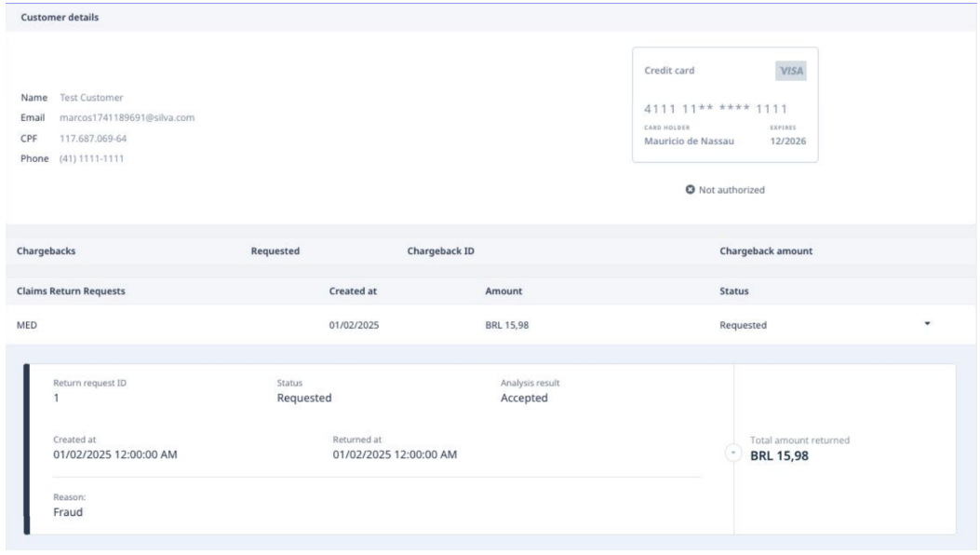The image size is (980, 555).
Task: Click the Claims Return Requests header
Action: (72, 291)
